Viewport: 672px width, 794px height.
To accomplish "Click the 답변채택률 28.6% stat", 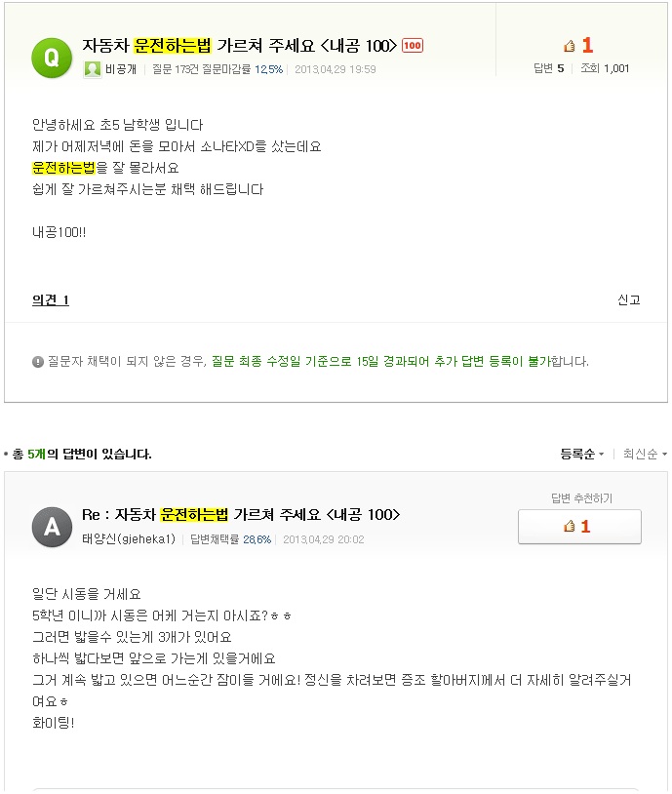I will click(x=230, y=539).
